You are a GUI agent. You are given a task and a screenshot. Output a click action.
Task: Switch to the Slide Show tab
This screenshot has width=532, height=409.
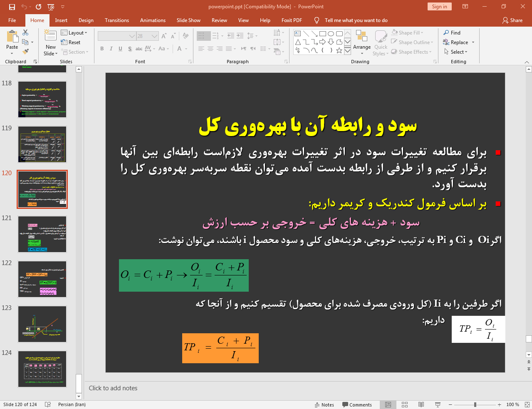188,20
